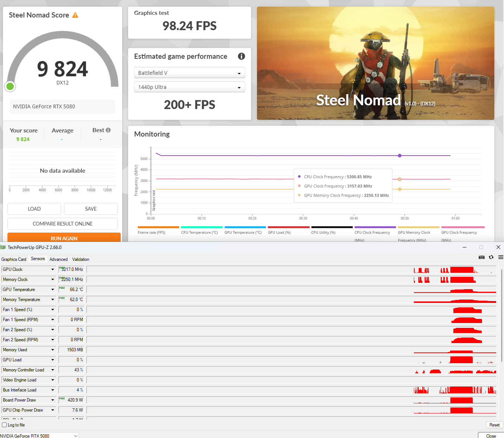The width and height of the screenshot is (504, 438).
Task: Click the COMPARE RESULT ONLINE button
Action: point(63,224)
